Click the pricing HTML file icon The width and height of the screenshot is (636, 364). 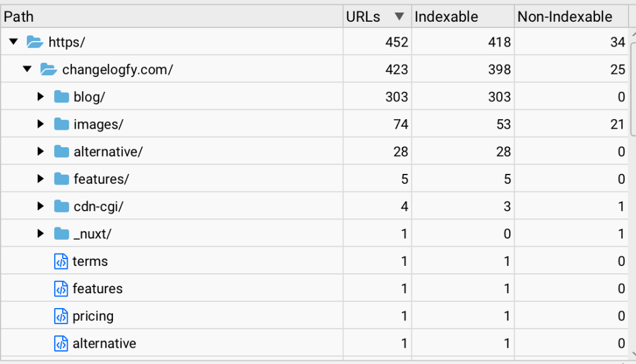coord(61,316)
